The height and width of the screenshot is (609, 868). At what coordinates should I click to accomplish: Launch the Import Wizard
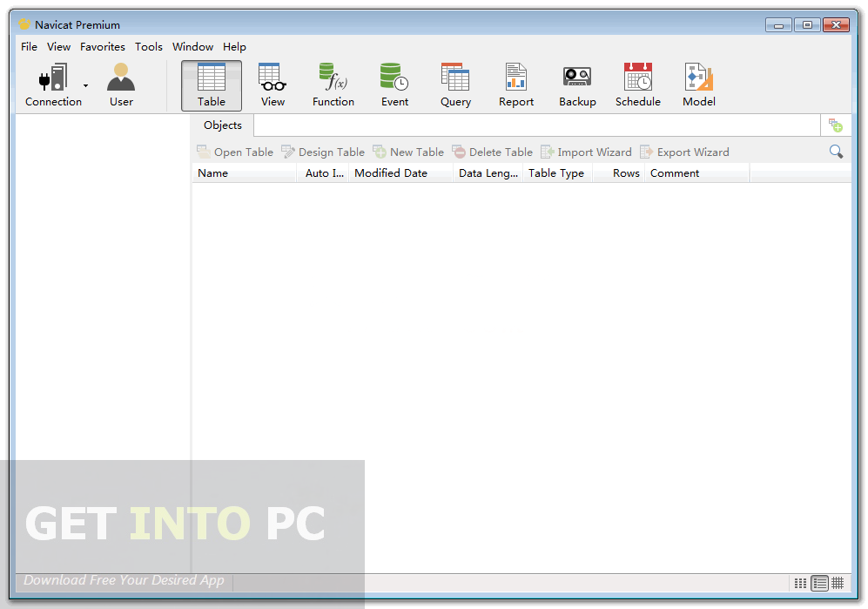(x=586, y=152)
